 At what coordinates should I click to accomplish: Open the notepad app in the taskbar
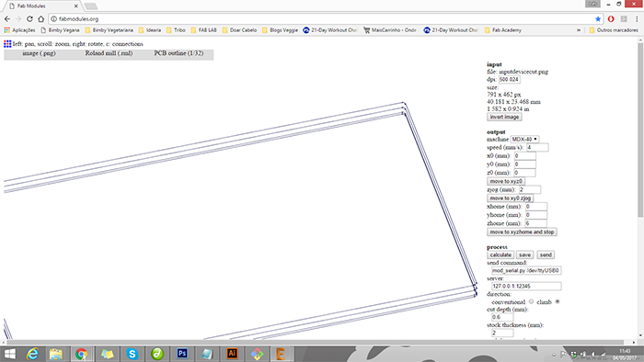(207, 354)
